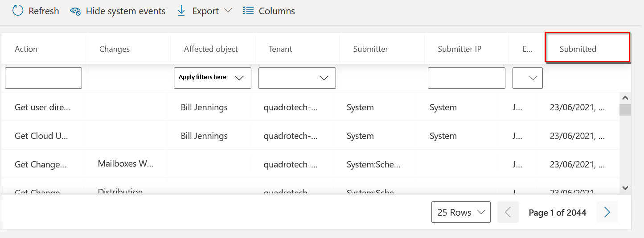
Task: Open the narrow E... column filter dropdown
Action: [527, 78]
